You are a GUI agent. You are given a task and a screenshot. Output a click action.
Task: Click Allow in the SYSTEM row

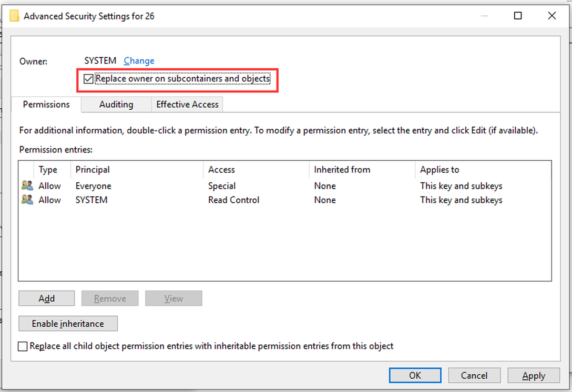(x=50, y=200)
